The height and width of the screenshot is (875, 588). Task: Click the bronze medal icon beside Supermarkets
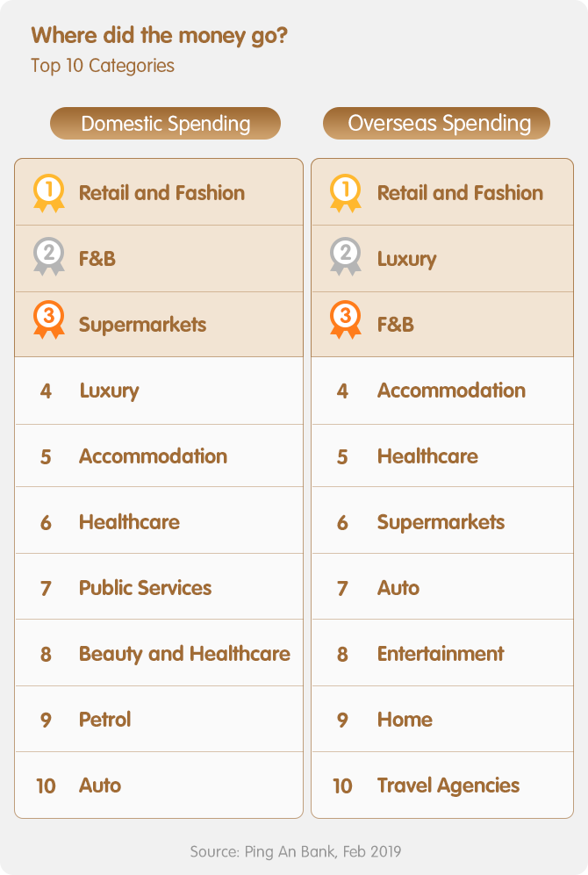[x=49, y=320]
